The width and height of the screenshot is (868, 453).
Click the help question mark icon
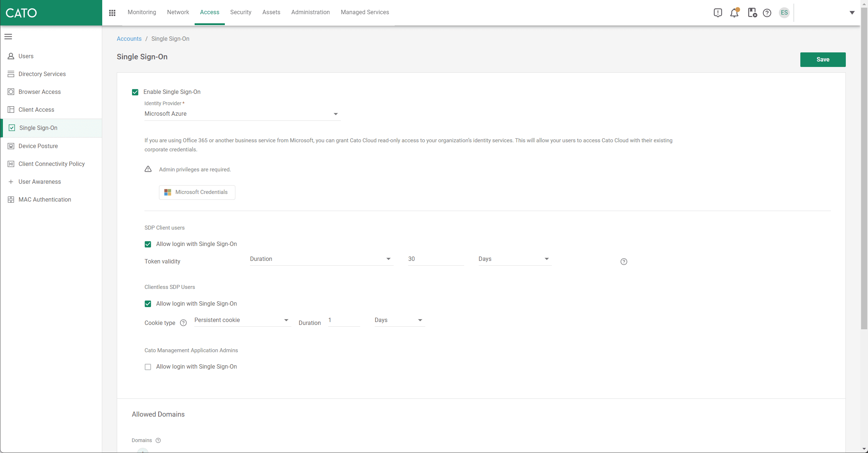pos(768,13)
